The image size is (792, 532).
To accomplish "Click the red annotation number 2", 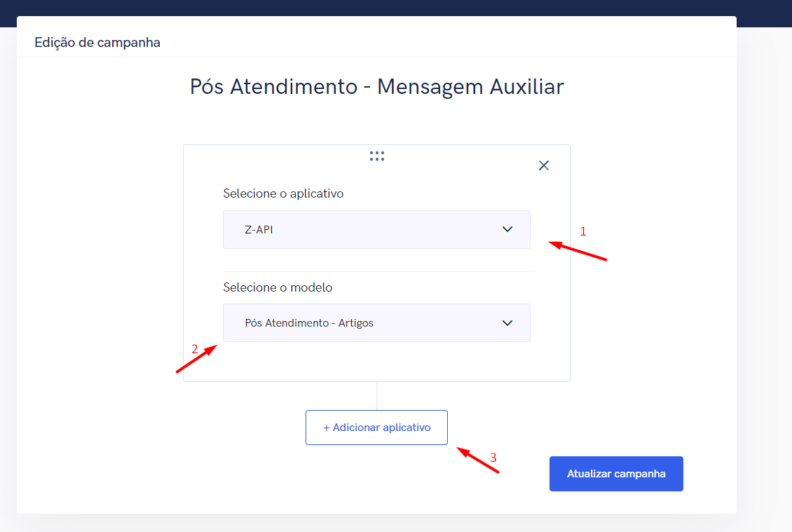I will [195, 348].
